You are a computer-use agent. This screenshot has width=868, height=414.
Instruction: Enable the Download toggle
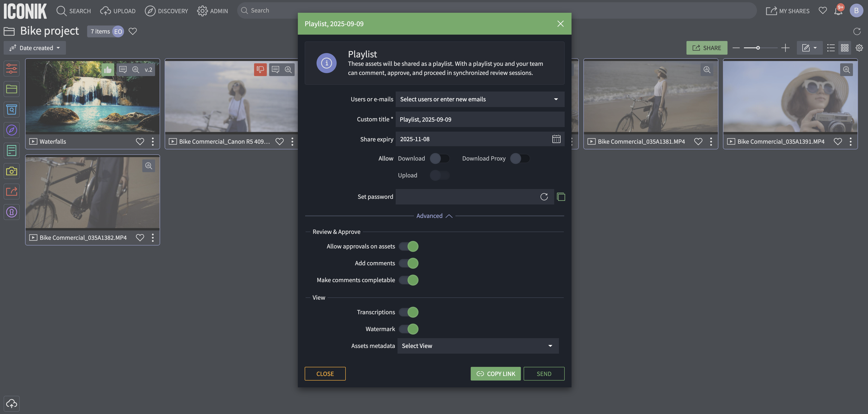[439, 158]
